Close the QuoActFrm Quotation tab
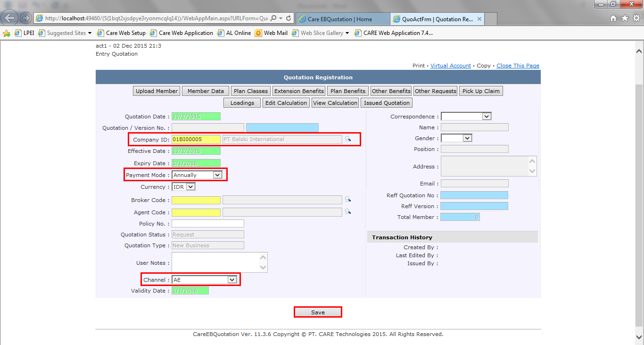The height and width of the screenshot is (345, 644). click(x=479, y=19)
